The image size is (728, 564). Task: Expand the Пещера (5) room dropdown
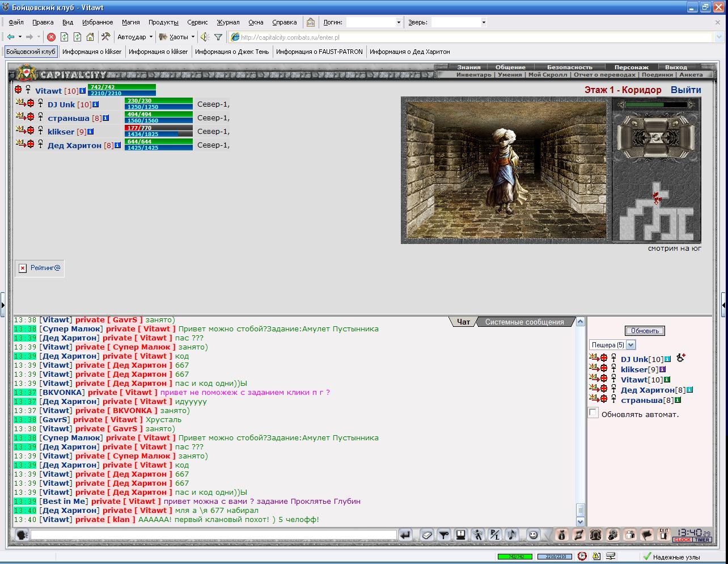pyautogui.click(x=631, y=344)
